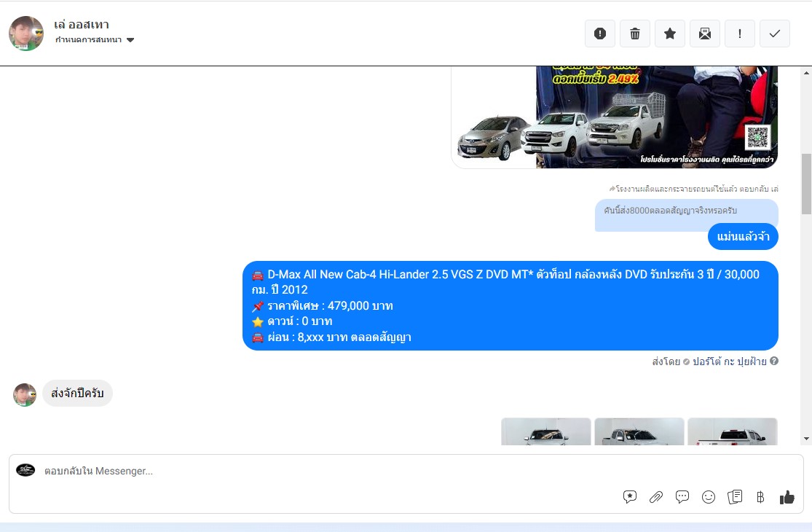812x532 pixels.
Task: Click the D-Max All New Cab-4 message
Action: point(510,305)
